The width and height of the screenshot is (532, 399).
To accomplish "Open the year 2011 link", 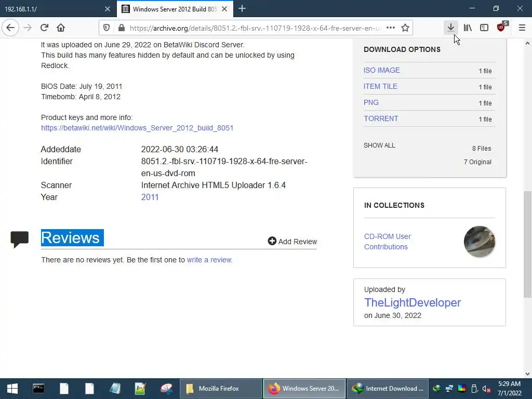I will (150, 197).
